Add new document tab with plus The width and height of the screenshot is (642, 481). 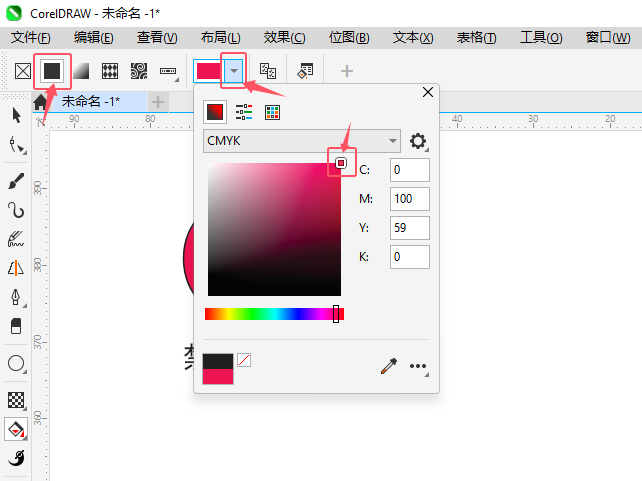(x=158, y=102)
